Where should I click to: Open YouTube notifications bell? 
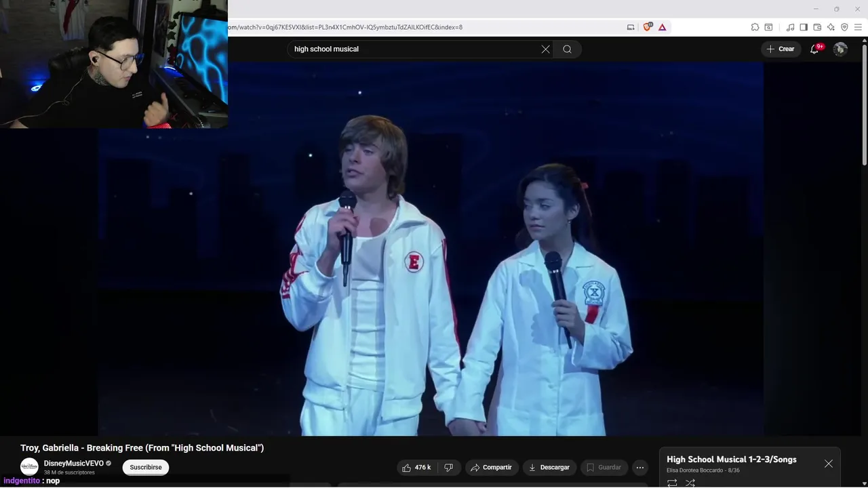pos(814,49)
